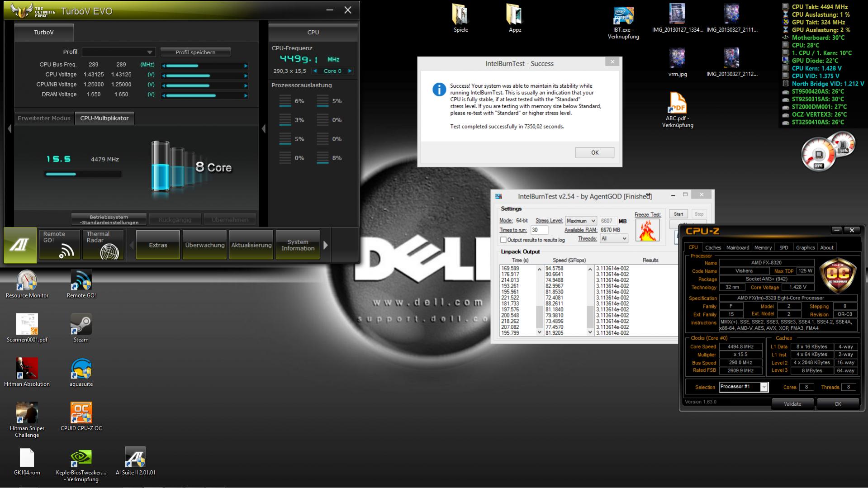This screenshot has height=488, width=868.
Task: Select the CPU-Multiplikator tab
Action: [x=104, y=118]
